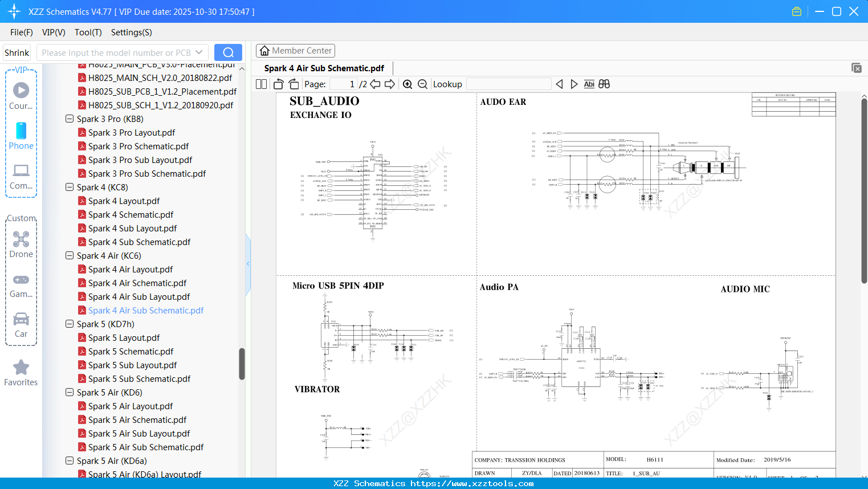Collapse the Spark 5 (KD7h) tree node
The height and width of the screenshot is (489, 868).
[69, 324]
